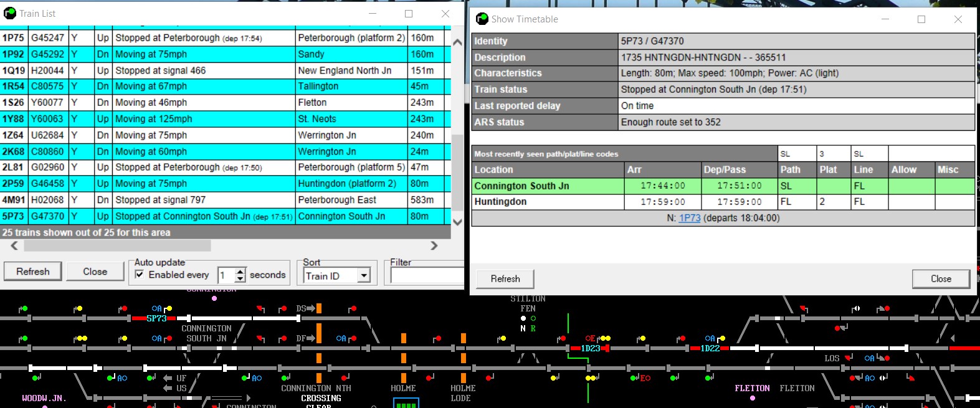Click the Connington Nth Crossing Clear label
Viewport: 980px width, 408px height.
point(318,397)
